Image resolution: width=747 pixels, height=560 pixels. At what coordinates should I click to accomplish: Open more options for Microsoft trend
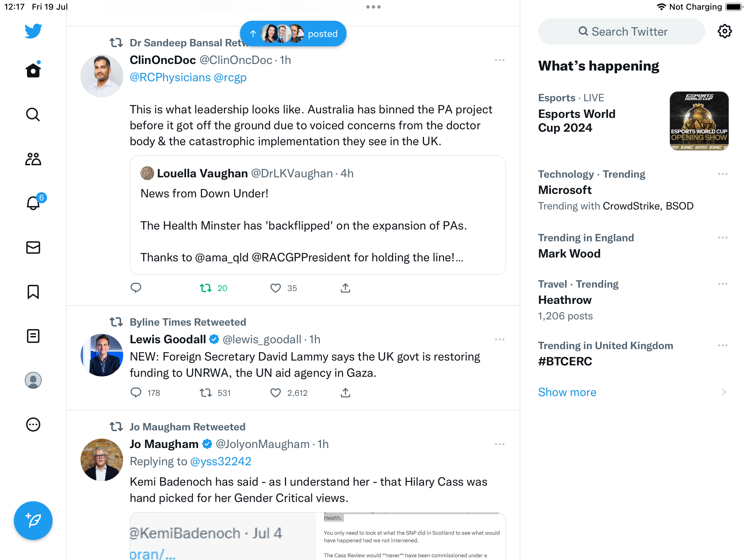tap(722, 174)
